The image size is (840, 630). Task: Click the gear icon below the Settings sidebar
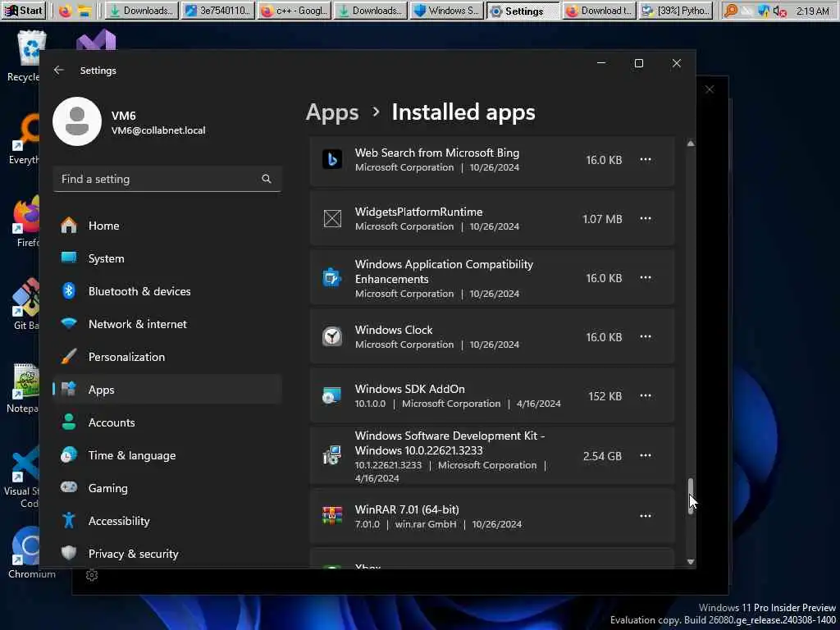92,575
